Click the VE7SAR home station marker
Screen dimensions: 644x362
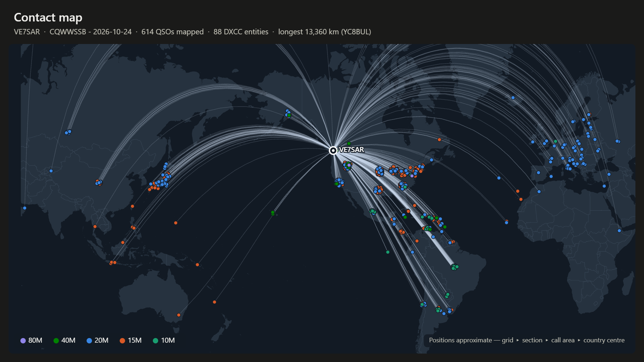333,150
